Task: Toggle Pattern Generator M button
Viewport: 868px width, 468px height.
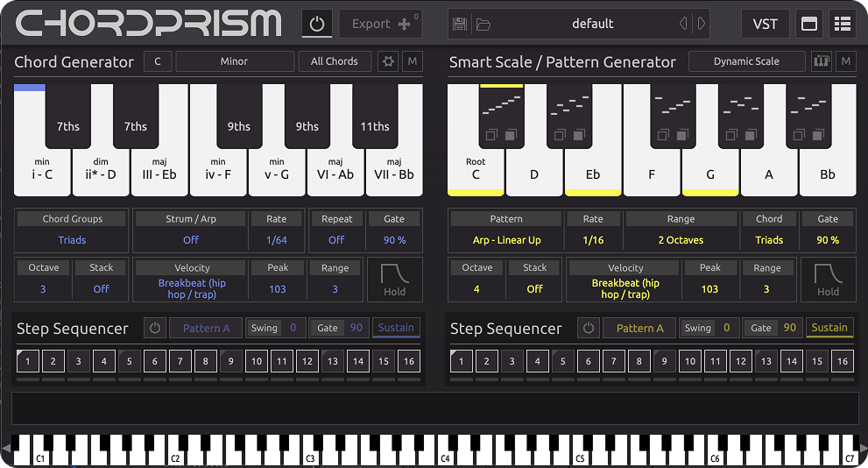Action: click(846, 61)
